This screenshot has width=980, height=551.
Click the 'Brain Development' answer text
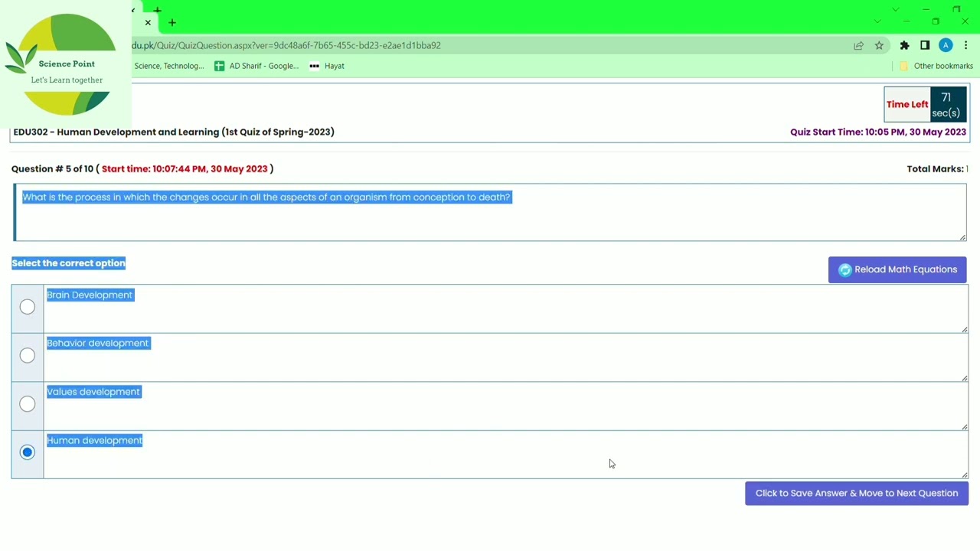pos(90,295)
